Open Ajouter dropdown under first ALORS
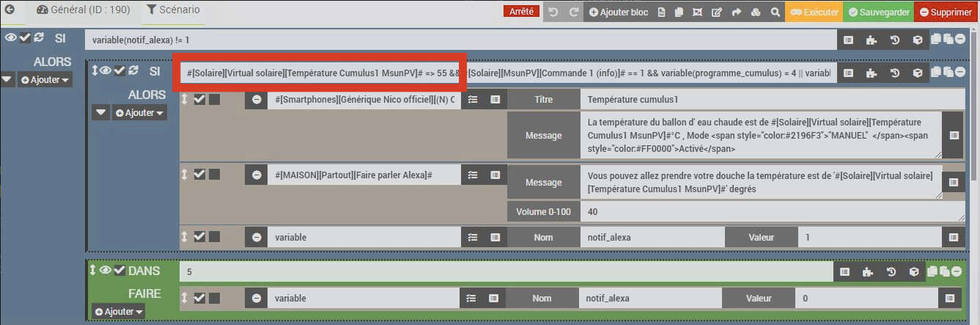 pyautogui.click(x=45, y=79)
